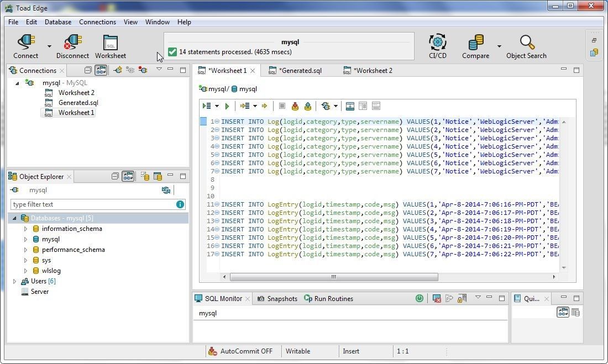
Task: Expand the information_schema database
Action: point(25,229)
